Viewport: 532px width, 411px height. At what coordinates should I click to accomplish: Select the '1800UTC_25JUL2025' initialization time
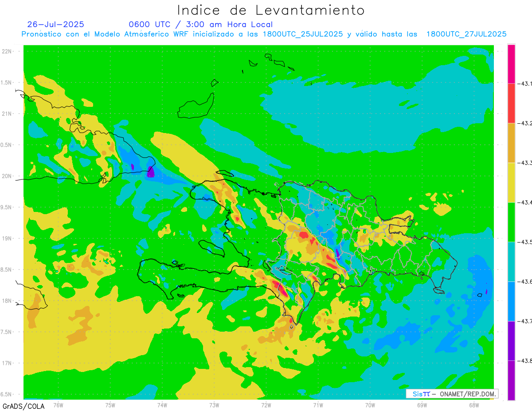tap(303, 34)
